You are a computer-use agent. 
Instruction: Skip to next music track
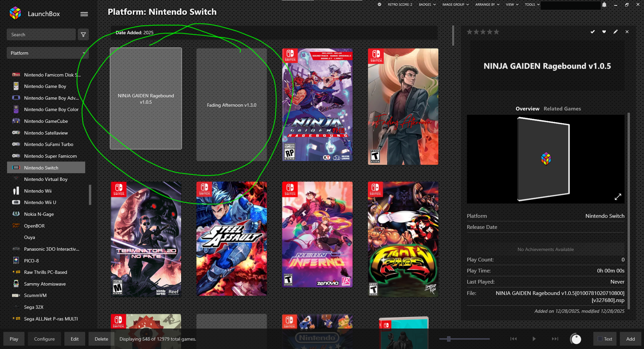pyautogui.click(x=555, y=339)
